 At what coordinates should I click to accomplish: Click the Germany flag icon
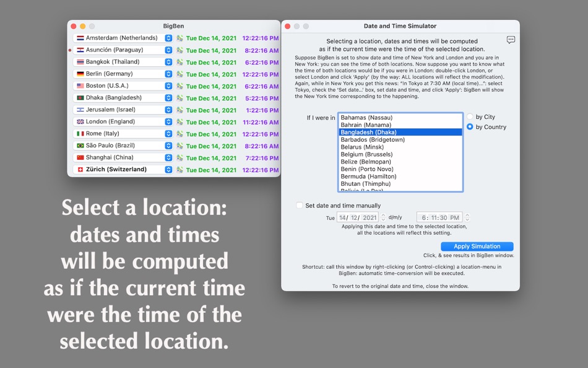[x=80, y=74]
